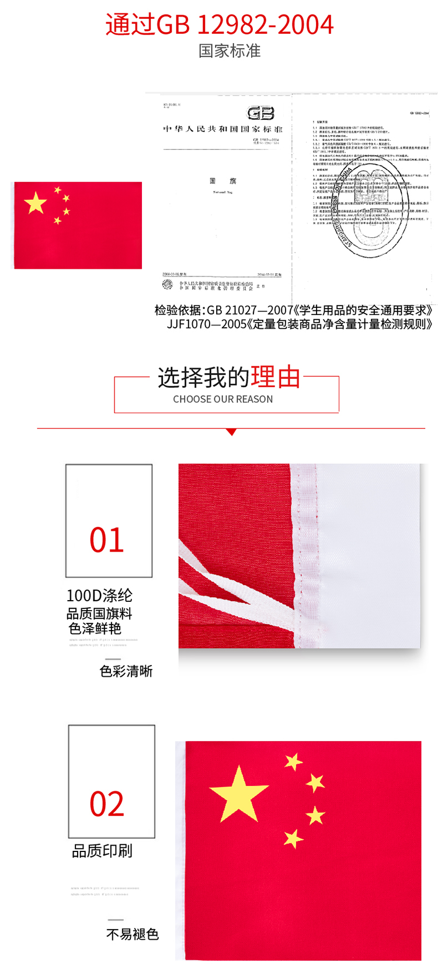438x980 pixels.
Task: Click the CHOOSE OUR REASON caption
Action: click(223, 399)
